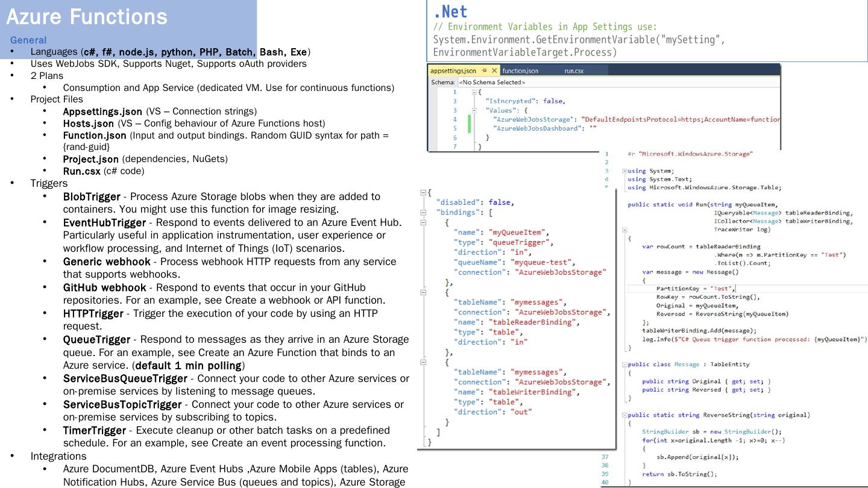
Task: Click the "Integrations" bullet
Action: pyautogui.click(x=58, y=456)
